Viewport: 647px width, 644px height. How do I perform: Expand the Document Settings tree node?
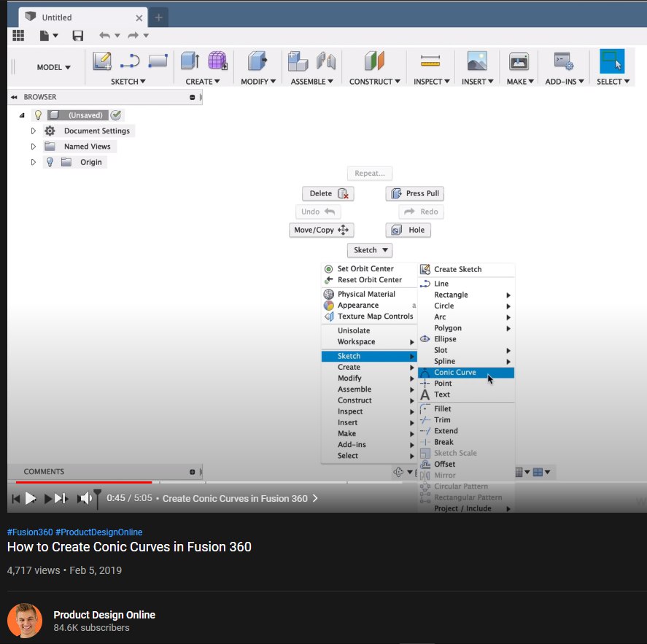coord(34,131)
